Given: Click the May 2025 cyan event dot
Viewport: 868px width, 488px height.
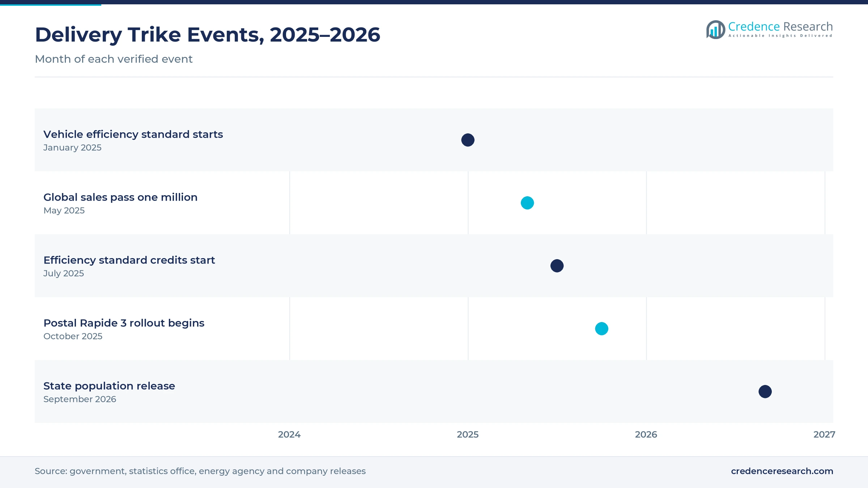Looking at the screenshot, I should coord(527,203).
